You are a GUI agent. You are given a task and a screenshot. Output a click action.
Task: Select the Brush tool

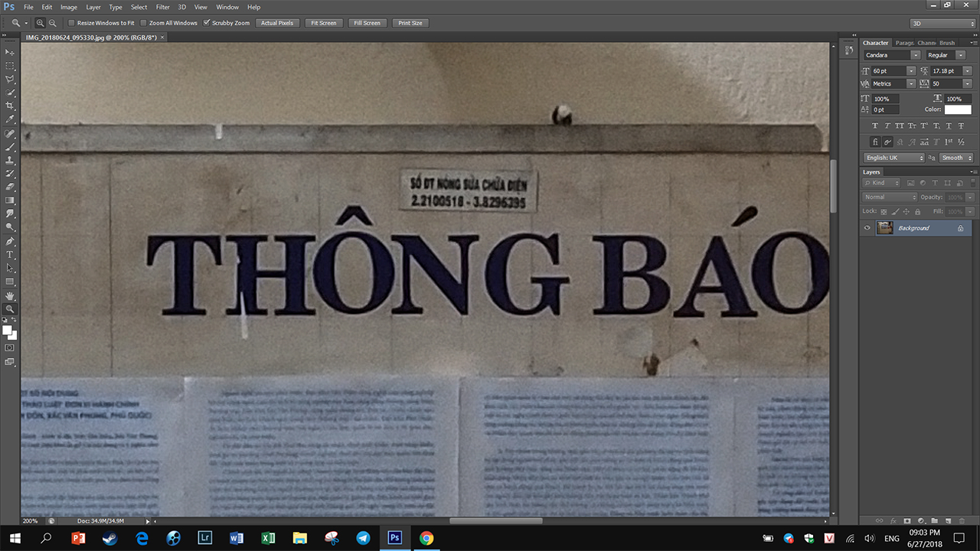point(10,146)
